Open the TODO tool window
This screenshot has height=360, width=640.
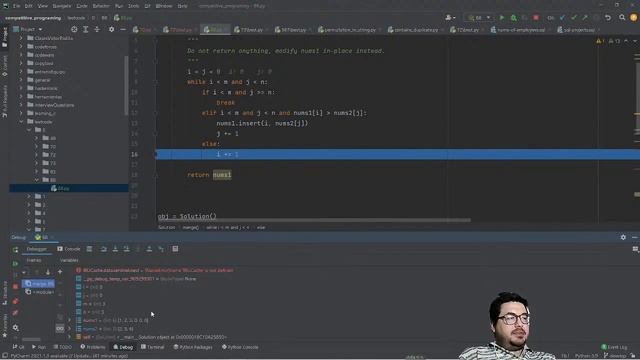click(62, 347)
